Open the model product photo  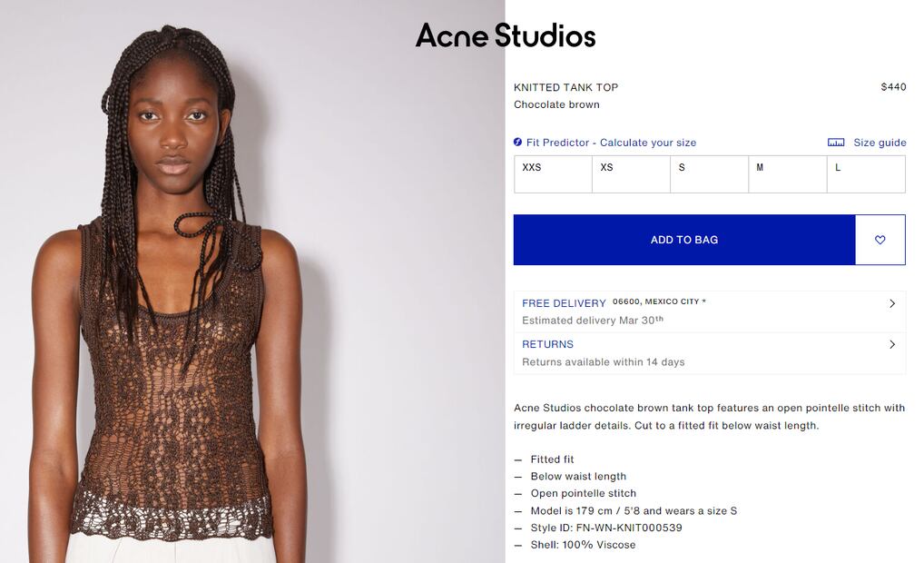point(252,281)
